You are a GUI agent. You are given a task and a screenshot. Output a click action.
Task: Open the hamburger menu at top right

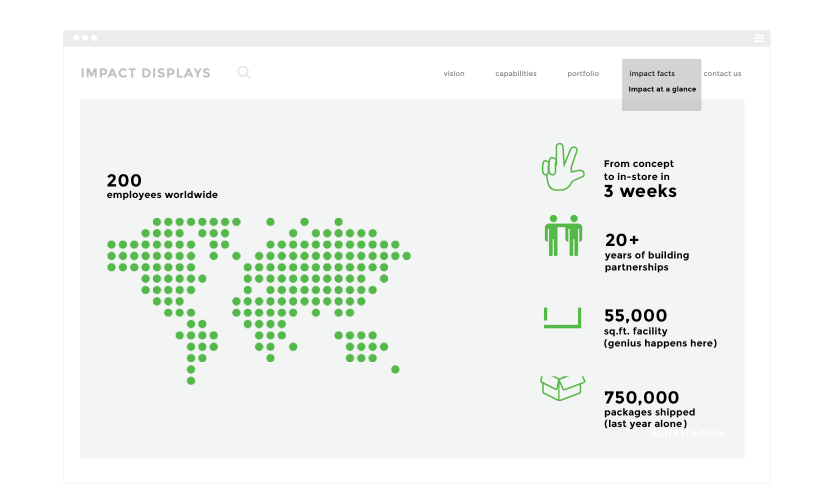[758, 38]
